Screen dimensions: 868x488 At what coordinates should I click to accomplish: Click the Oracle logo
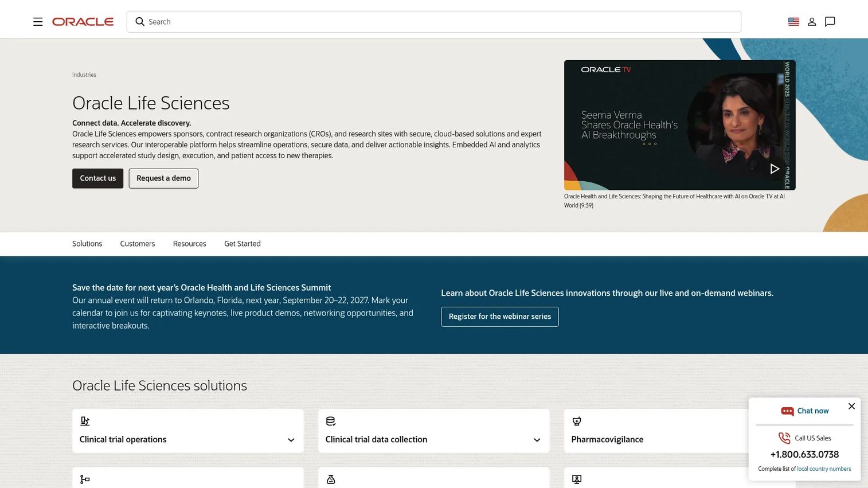tap(83, 22)
